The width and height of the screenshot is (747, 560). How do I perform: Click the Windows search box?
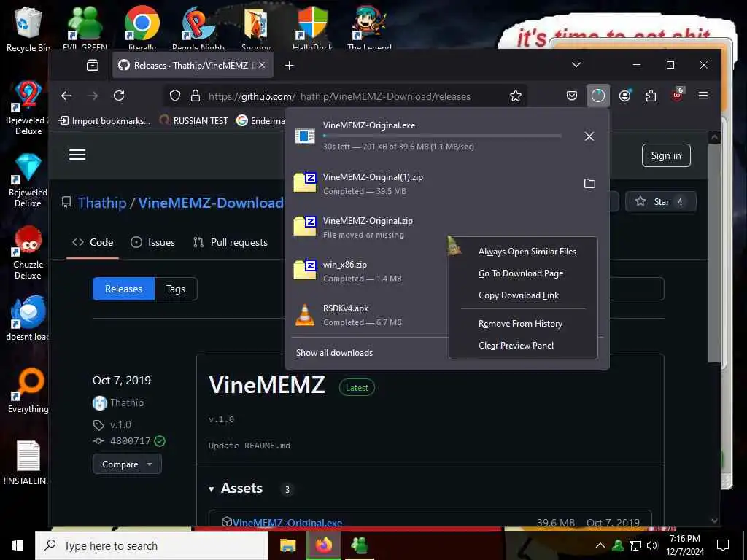tap(152, 545)
